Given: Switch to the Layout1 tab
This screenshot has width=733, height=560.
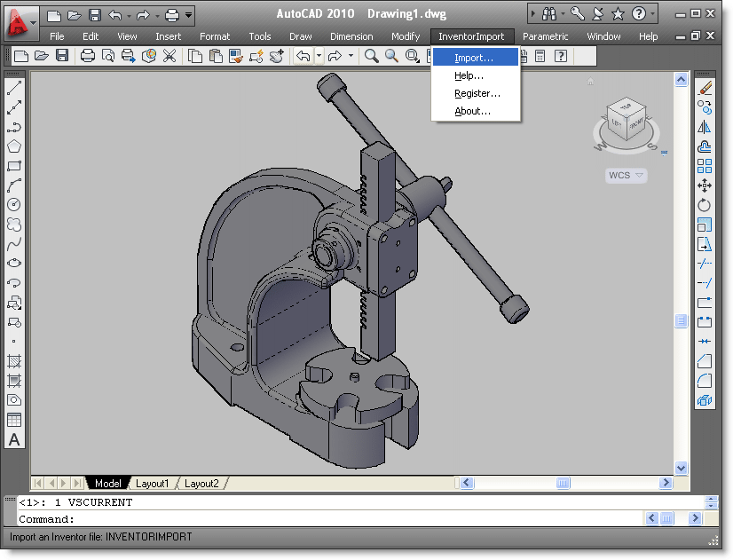Looking at the screenshot, I should pyautogui.click(x=152, y=484).
